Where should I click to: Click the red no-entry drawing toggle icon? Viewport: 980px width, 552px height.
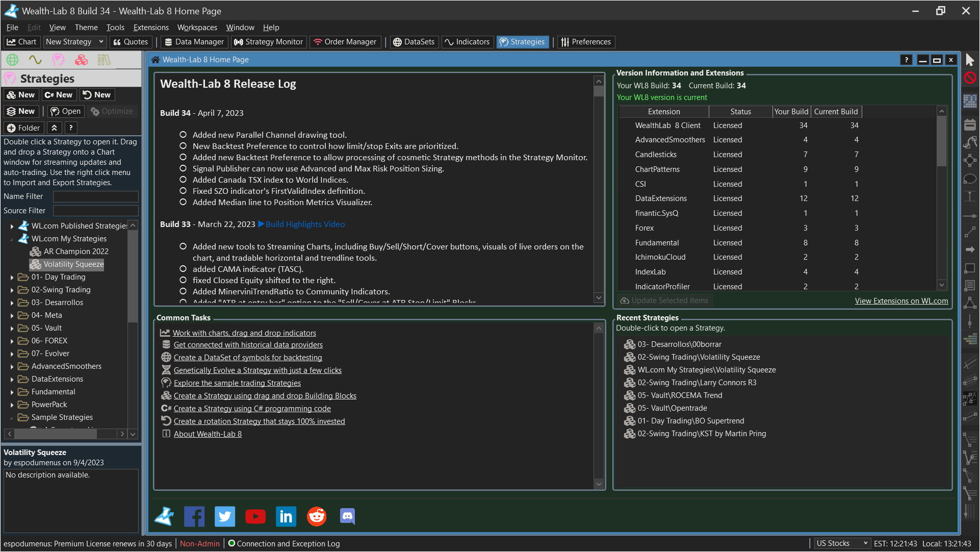pos(970,78)
